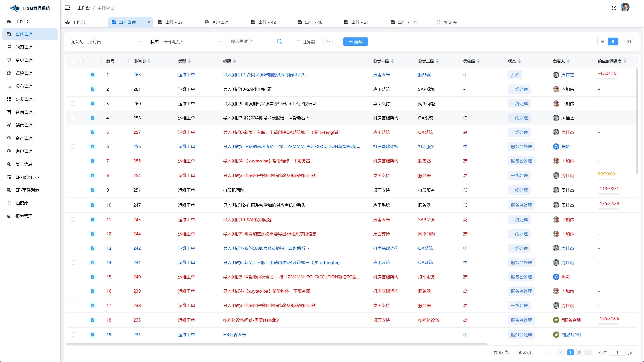Check the checkbox for row 5
The width and height of the screenshot is (644, 362).
[x=73, y=132]
